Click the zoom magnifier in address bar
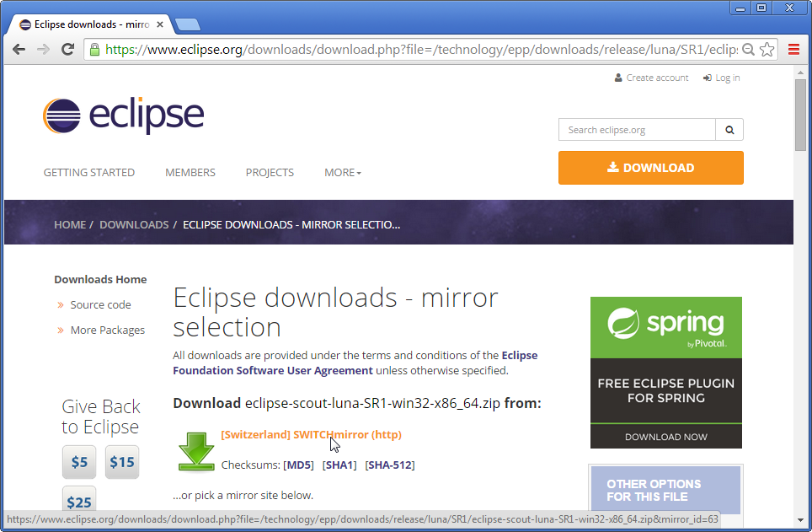Viewport: 812px width, 532px height. click(748, 50)
